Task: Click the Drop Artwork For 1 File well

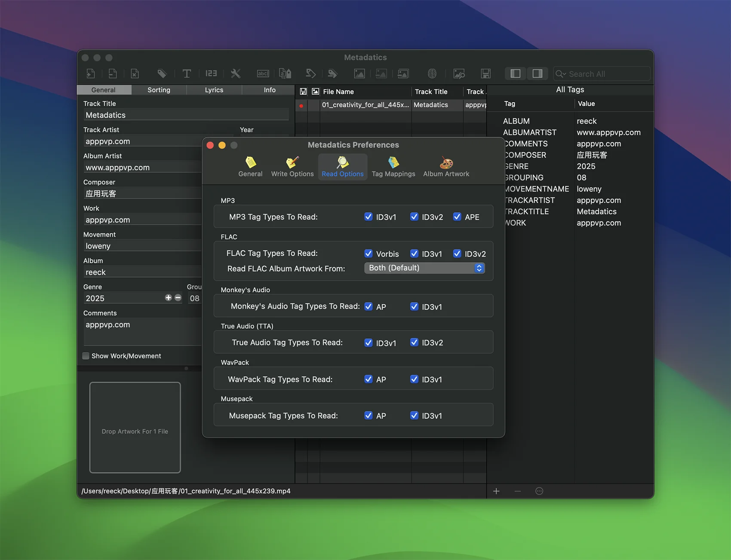Action: click(135, 428)
